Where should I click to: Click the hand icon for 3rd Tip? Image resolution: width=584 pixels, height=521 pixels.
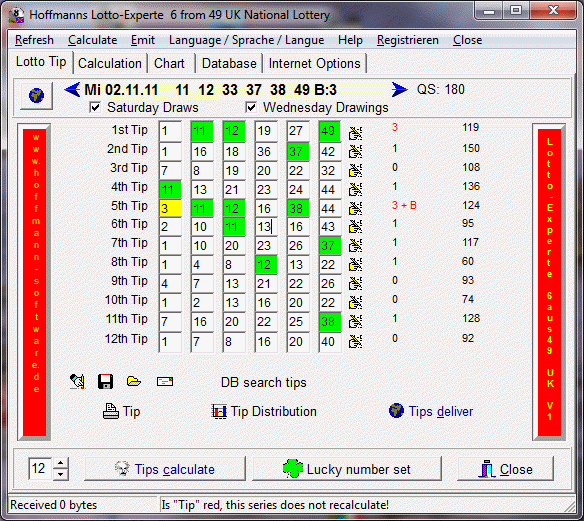355,170
